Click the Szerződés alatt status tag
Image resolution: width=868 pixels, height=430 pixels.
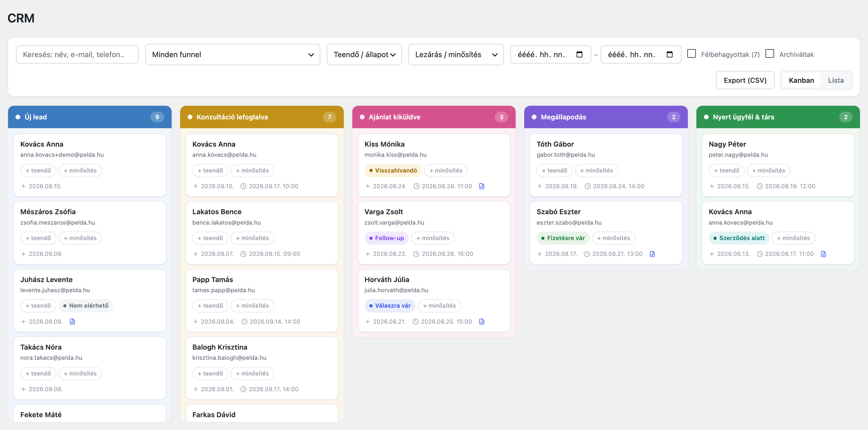pos(739,238)
